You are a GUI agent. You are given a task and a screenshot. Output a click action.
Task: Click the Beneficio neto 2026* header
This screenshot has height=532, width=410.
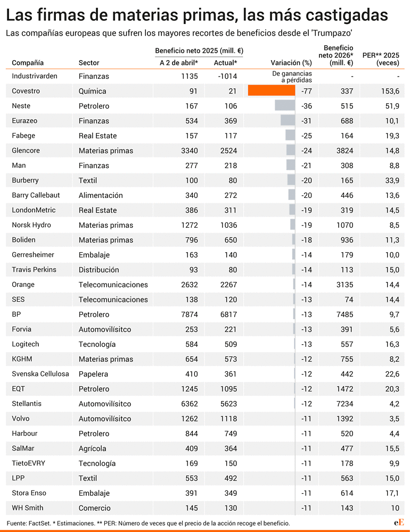(x=336, y=55)
